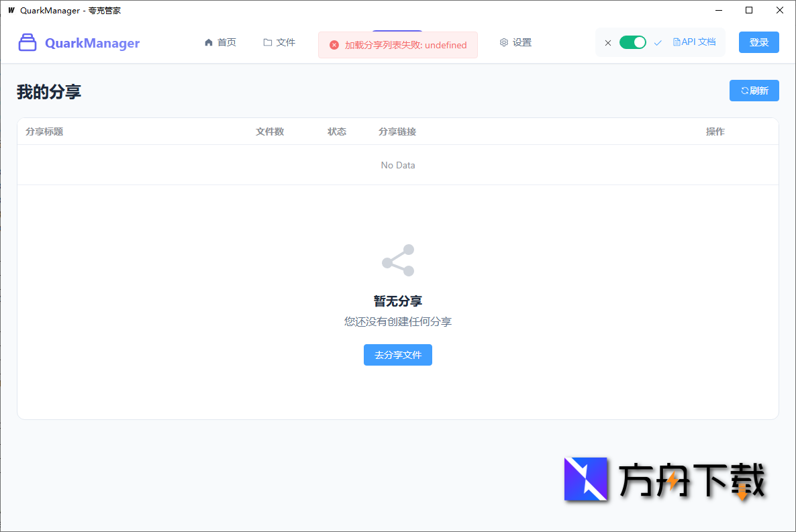Select the home icon beside 首页

pyautogui.click(x=209, y=42)
